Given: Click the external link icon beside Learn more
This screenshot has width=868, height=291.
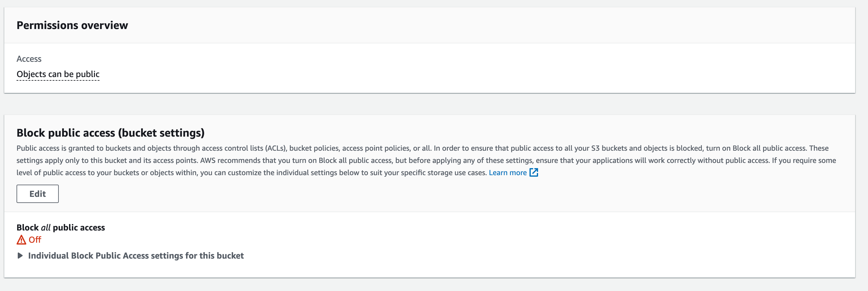Looking at the screenshot, I should 534,173.
